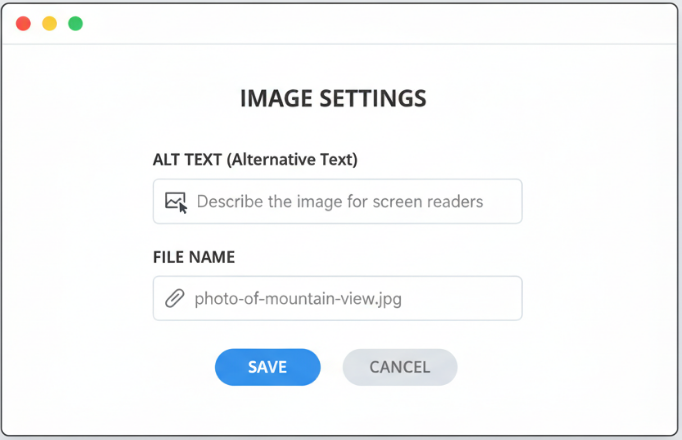Close the Image Settings window
The height and width of the screenshot is (440, 682).
click(23, 23)
